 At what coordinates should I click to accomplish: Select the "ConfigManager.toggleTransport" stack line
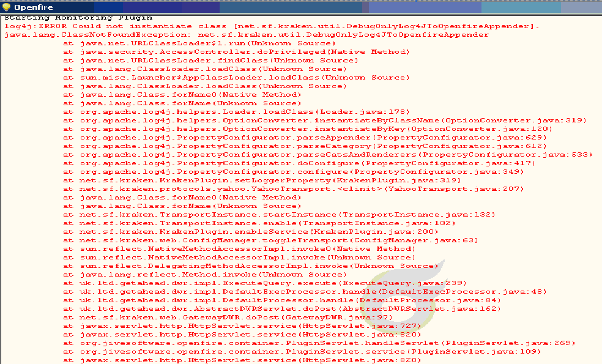point(270,240)
